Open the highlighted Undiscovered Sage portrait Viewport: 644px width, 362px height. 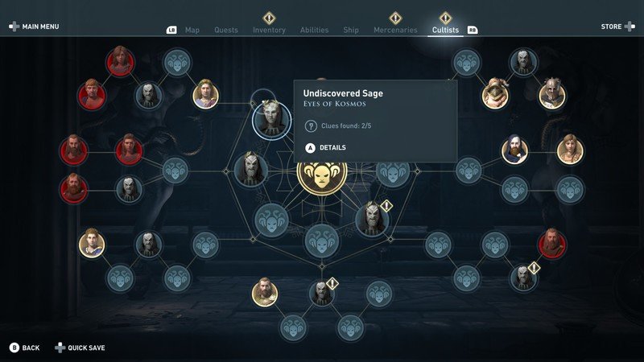271,119
